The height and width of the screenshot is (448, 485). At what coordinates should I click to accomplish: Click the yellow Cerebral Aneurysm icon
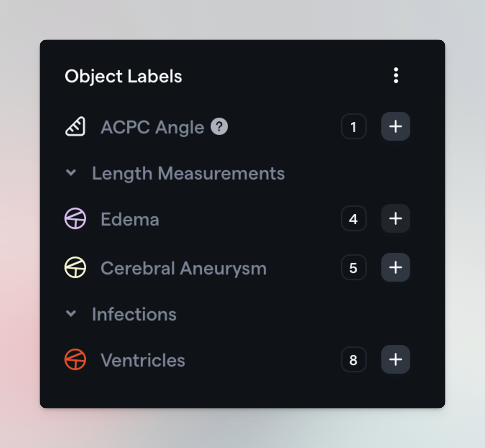[75, 268]
